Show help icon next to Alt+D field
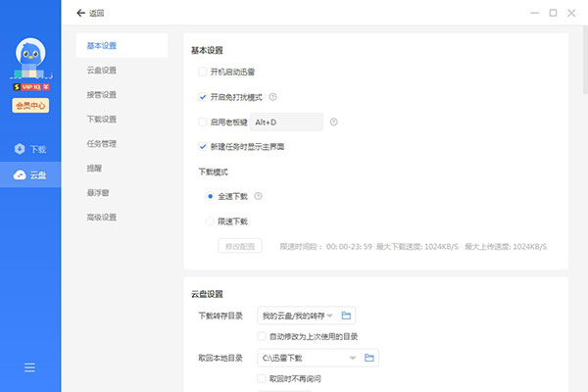This screenshot has height=392, width=588. (x=334, y=122)
